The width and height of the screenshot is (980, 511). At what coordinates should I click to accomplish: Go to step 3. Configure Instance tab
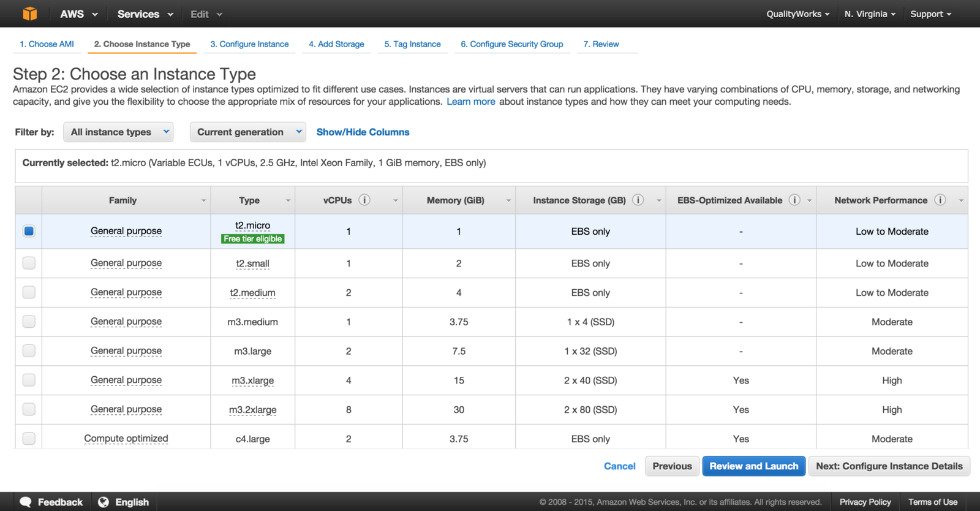[x=249, y=44]
